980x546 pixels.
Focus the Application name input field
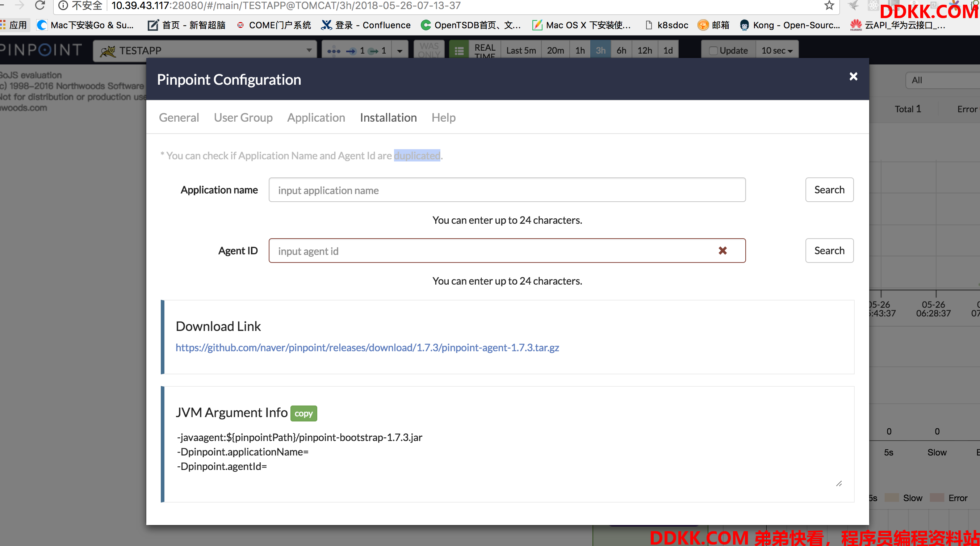point(507,190)
